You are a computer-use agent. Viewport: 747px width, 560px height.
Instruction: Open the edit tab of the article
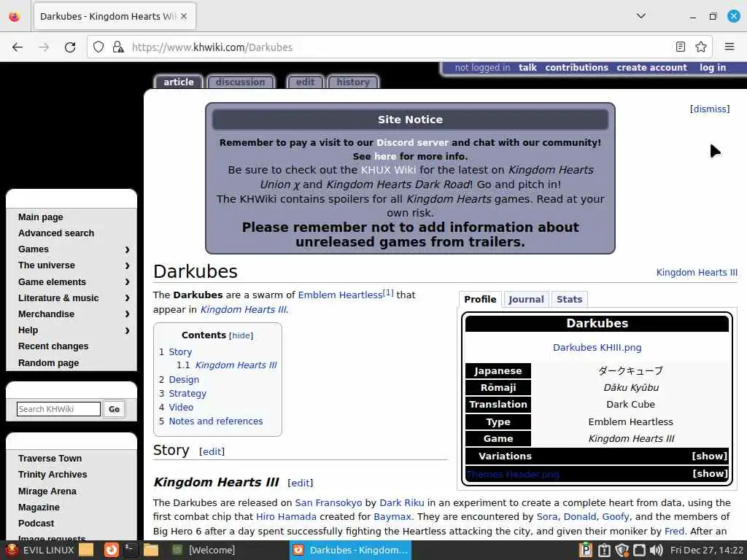point(305,82)
